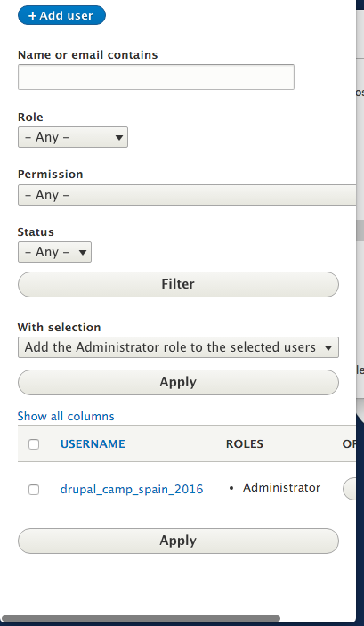Click the Apply button above the user table
This screenshot has height=626, width=364.
178,383
